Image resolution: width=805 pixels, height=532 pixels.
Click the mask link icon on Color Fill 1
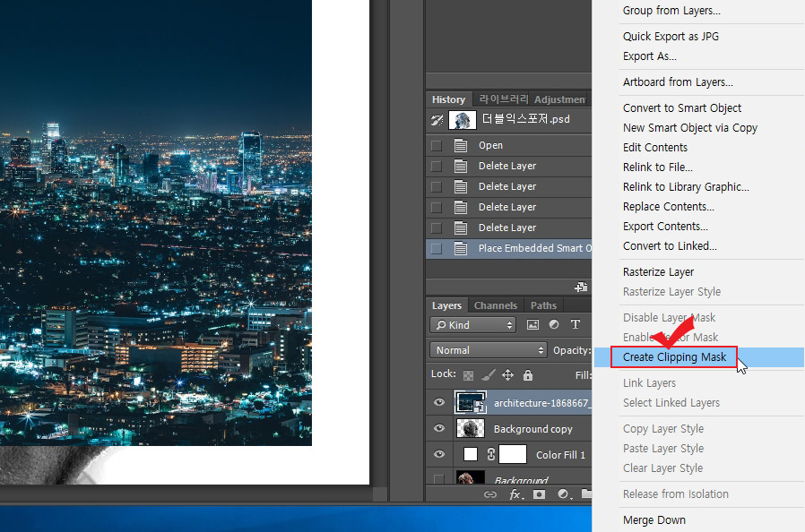pos(491,455)
